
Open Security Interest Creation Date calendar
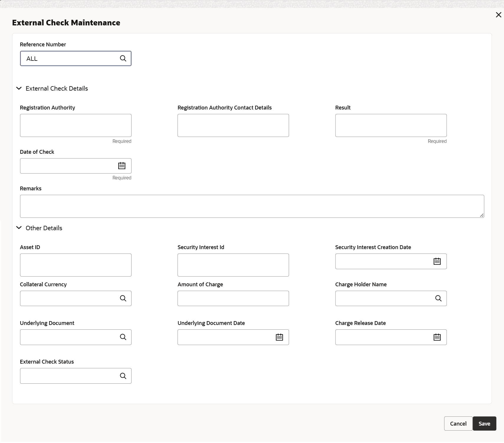pyautogui.click(x=437, y=261)
